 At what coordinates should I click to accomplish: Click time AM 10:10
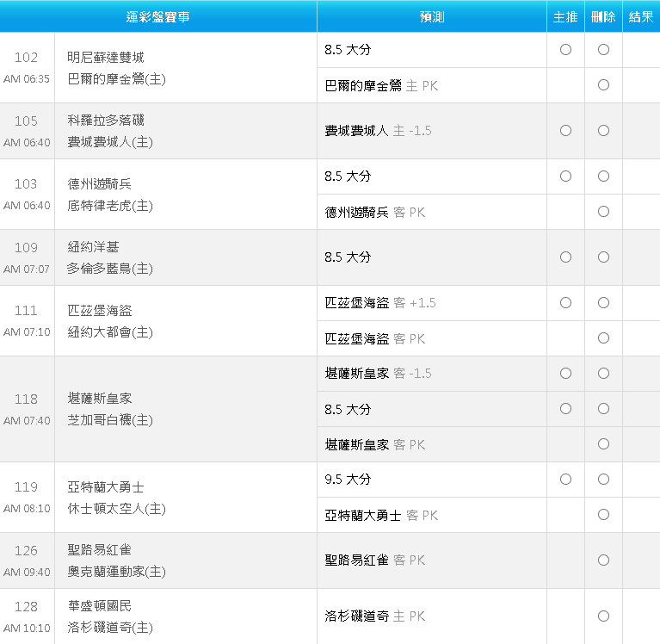pos(27,629)
